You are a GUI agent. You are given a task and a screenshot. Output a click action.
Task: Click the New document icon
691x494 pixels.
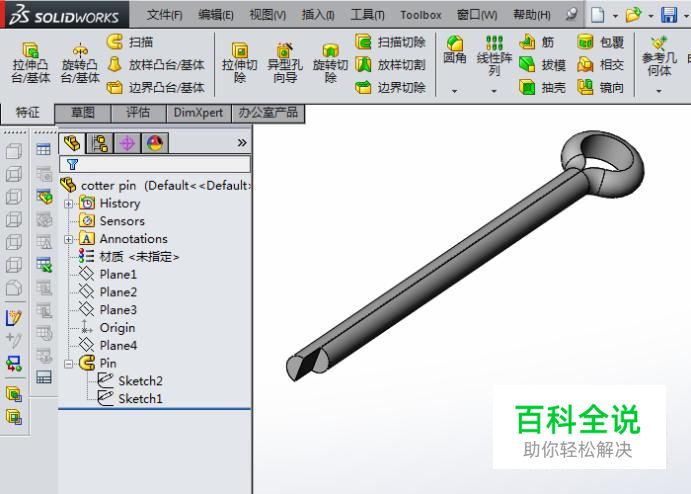pos(598,15)
